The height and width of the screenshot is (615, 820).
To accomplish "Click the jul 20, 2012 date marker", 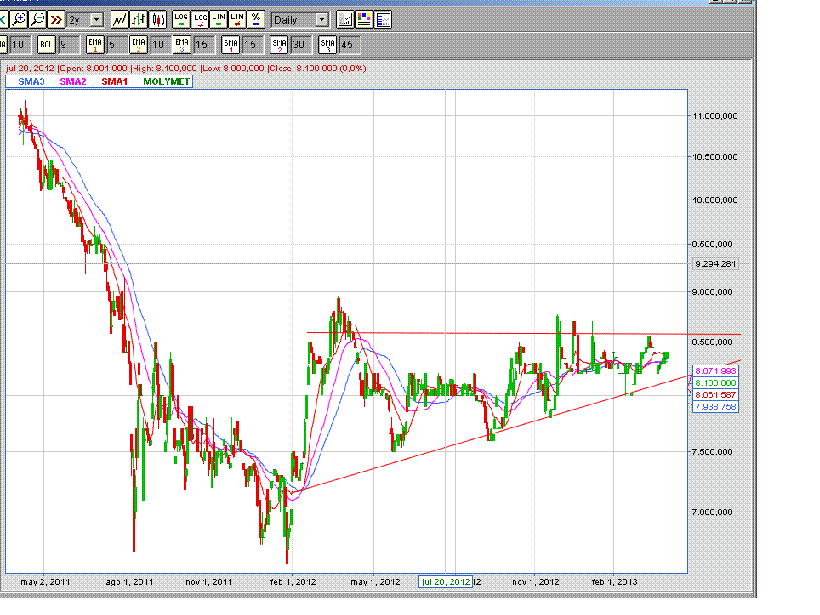I will pos(445,581).
